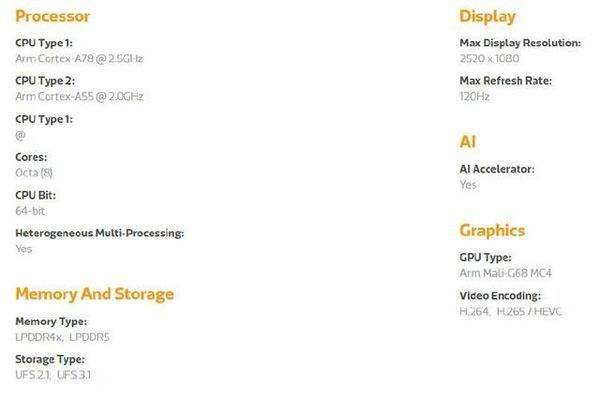Click the AI Accelerator label
Viewport: 600px width, 399px height.
497,169
